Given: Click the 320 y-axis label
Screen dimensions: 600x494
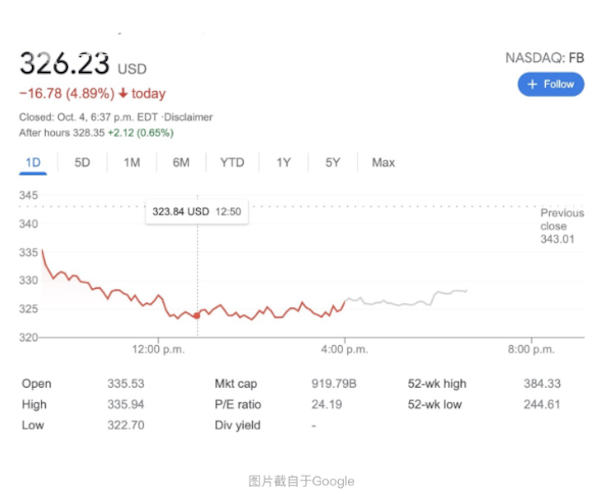Looking at the screenshot, I should tap(29, 337).
